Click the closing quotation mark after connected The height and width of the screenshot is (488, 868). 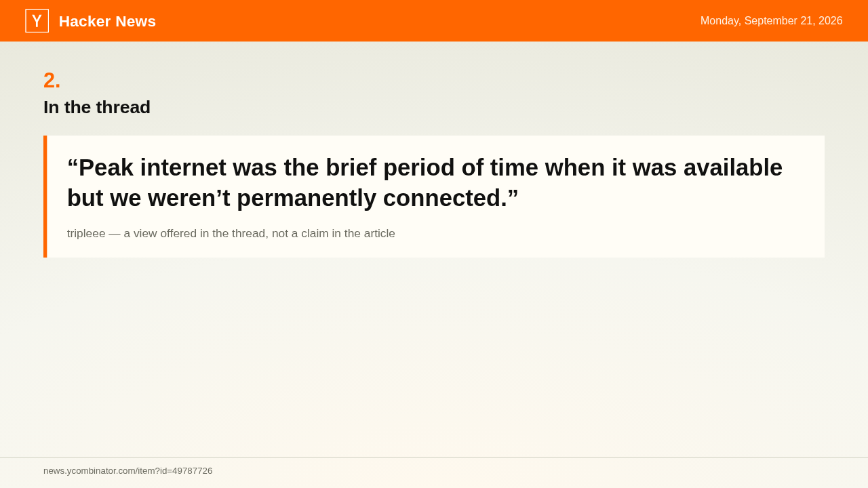point(513,198)
